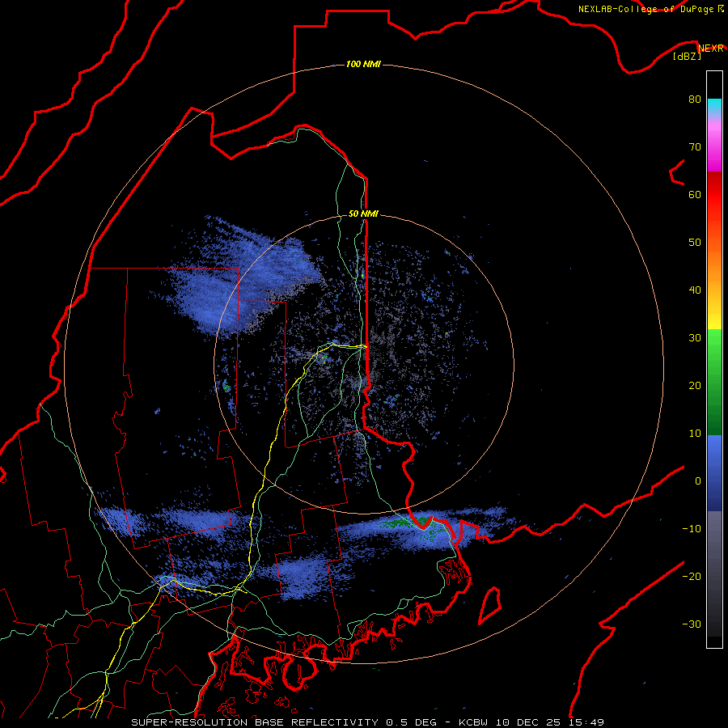
Task: Click the cyan segment of the color bar
Action: (x=714, y=107)
